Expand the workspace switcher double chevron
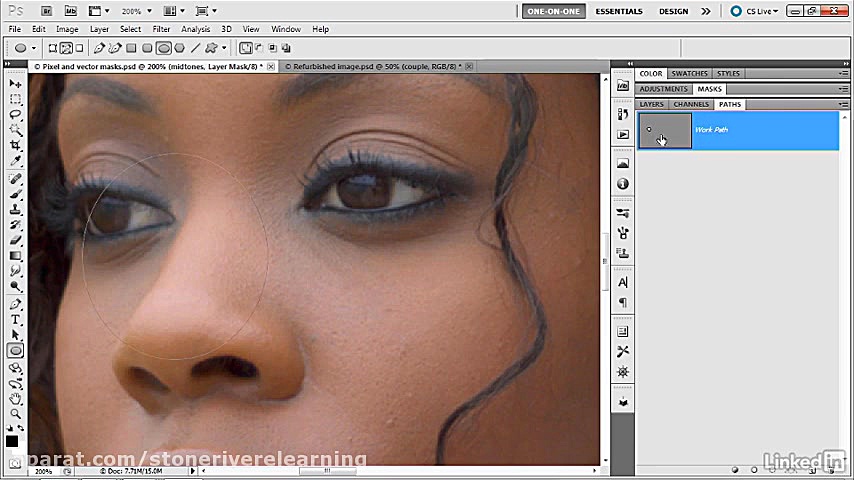This screenshot has height=480, width=854. pos(706,11)
